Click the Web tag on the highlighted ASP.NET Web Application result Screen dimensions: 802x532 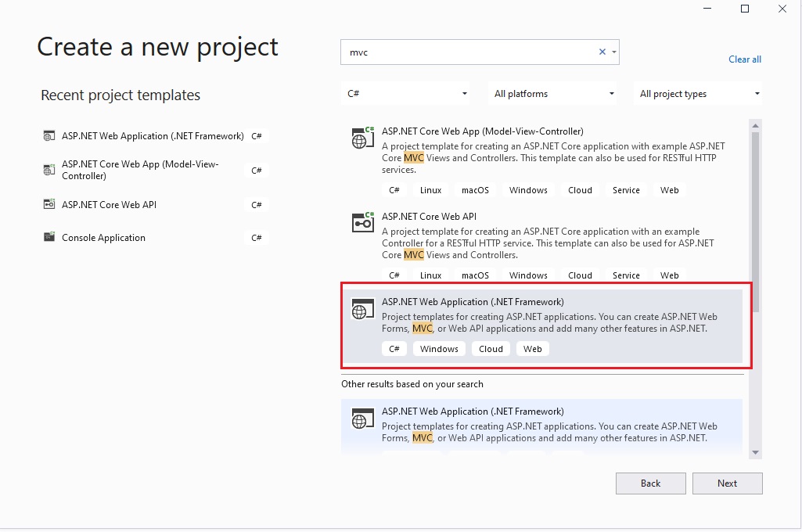(x=533, y=349)
